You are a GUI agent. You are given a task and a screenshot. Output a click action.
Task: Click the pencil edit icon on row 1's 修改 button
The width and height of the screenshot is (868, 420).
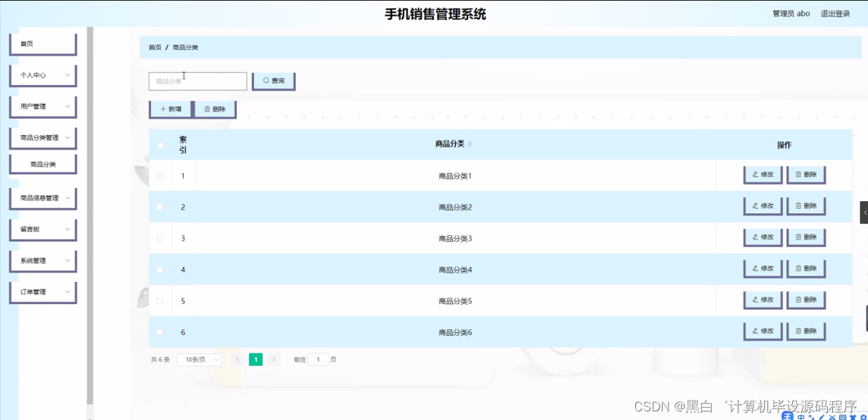(754, 175)
